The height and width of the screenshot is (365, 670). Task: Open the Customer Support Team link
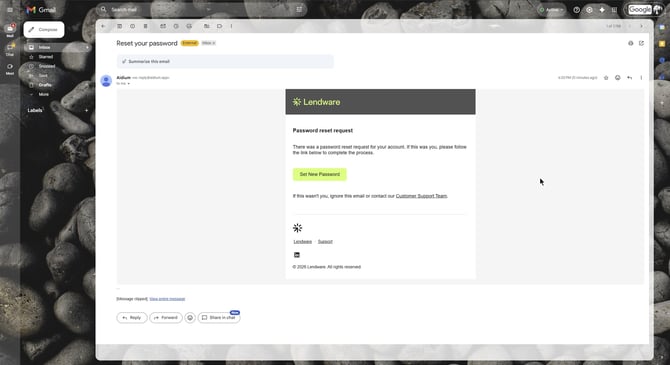point(421,196)
